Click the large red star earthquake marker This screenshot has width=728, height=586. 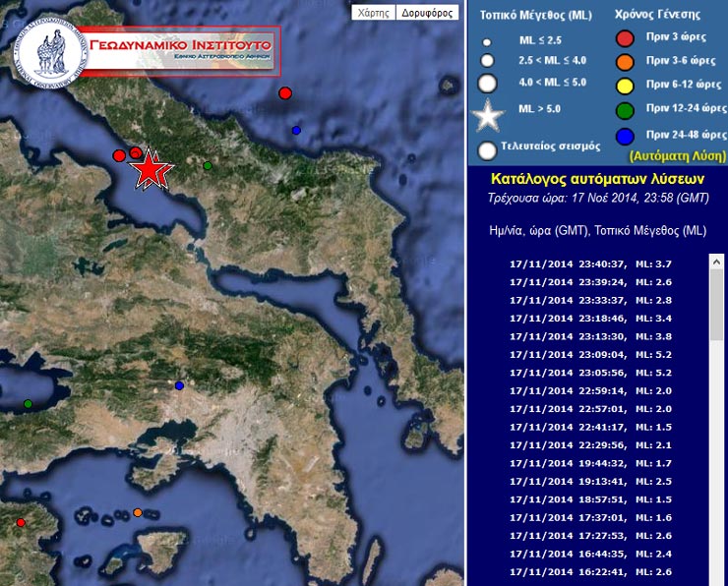pos(150,170)
